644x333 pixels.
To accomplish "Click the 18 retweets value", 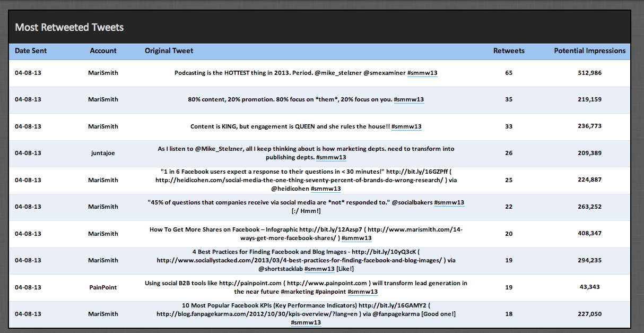I will pyautogui.click(x=509, y=314).
